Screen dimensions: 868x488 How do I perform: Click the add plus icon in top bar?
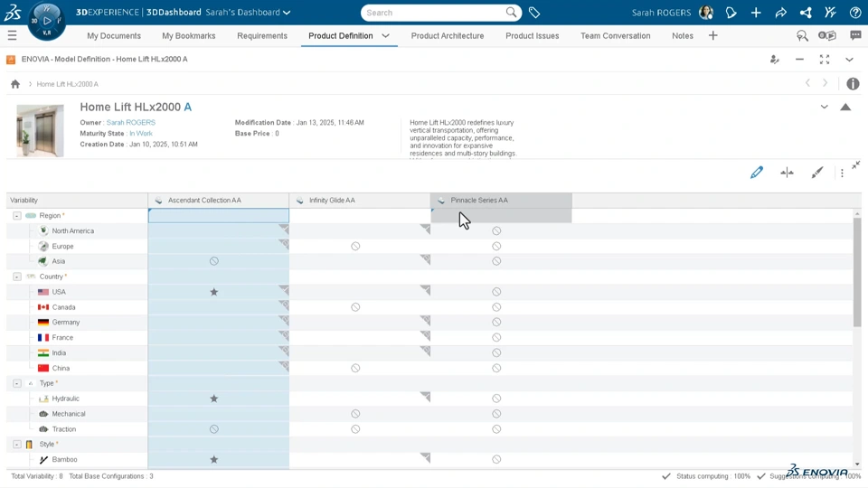tap(756, 12)
